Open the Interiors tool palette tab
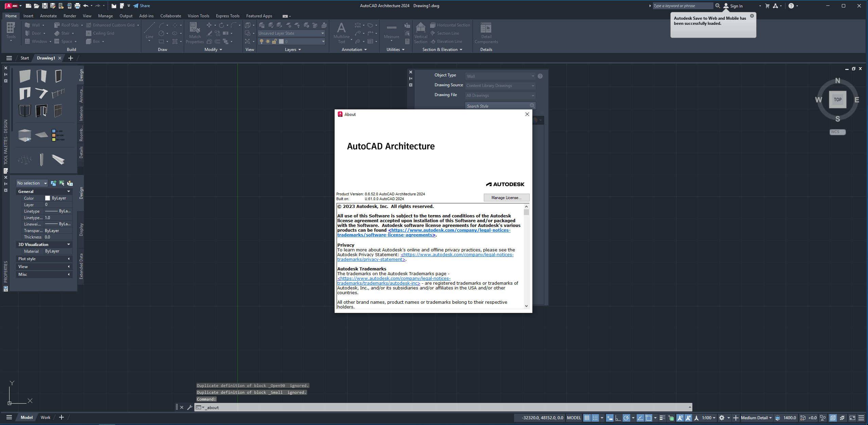Image resolution: width=868 pixels, height=425 pixels. click(x=81, y=113)
